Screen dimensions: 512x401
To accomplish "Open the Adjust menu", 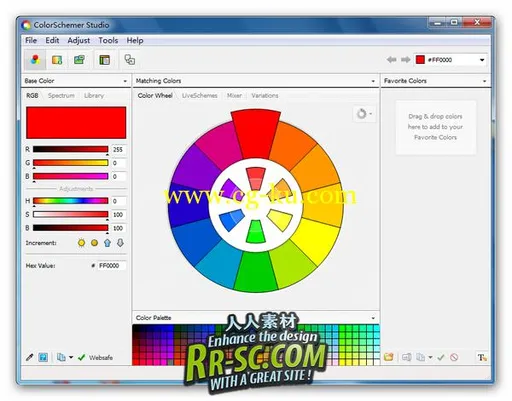I will 79,40.
